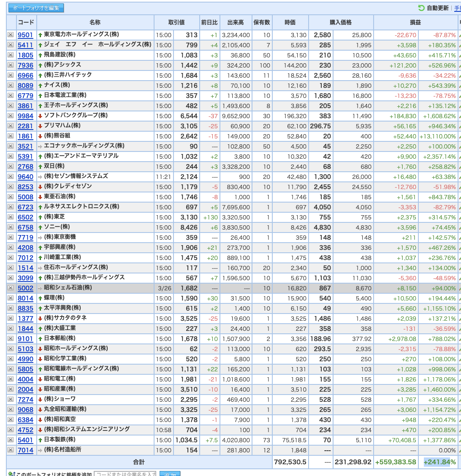Click the 出来高 column header

coord(236,22)
